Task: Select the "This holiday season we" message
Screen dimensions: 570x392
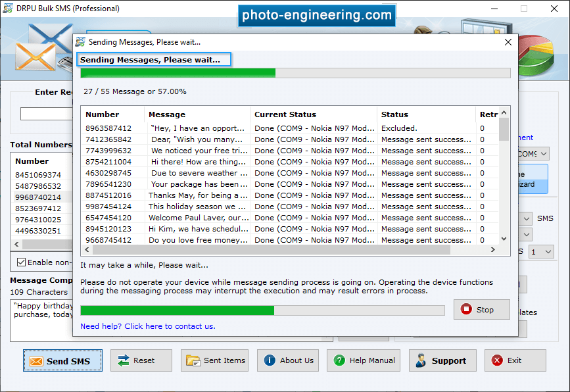Action: coord(197,207)
